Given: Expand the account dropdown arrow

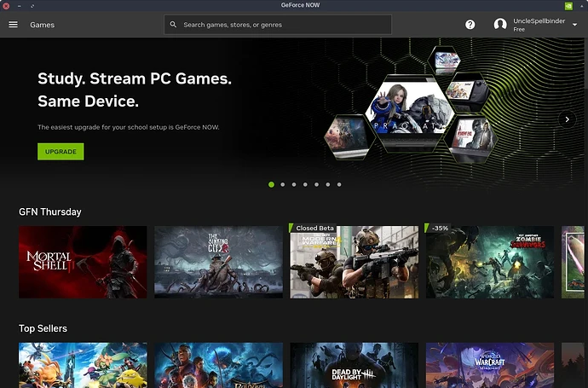Looking at the screenshot, I should coord(574,25).
